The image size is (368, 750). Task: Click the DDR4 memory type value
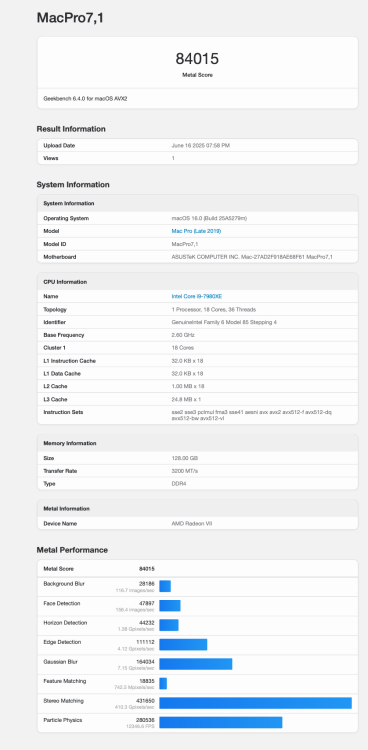180,484
